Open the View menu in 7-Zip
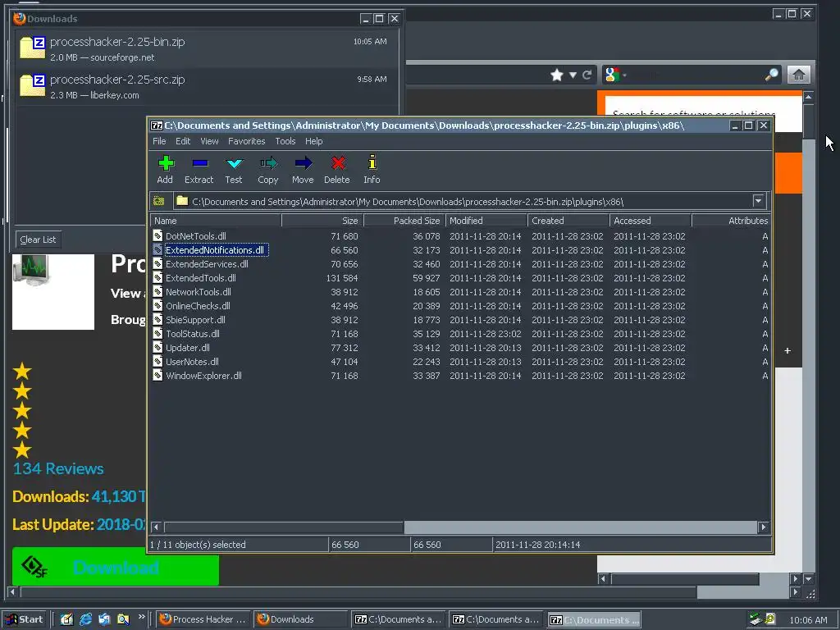840x630 pixels. click(x=209, y=141)
